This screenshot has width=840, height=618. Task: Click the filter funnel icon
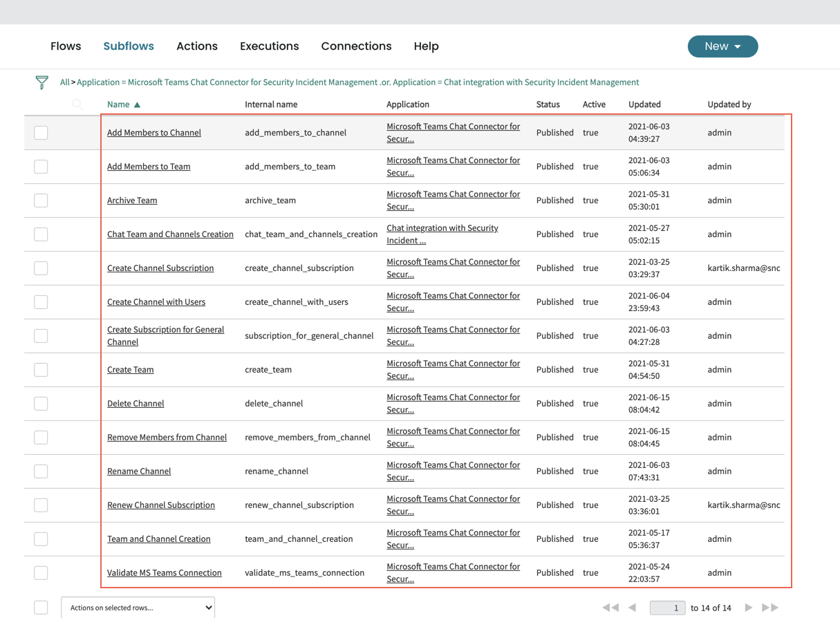coord(42,82)
